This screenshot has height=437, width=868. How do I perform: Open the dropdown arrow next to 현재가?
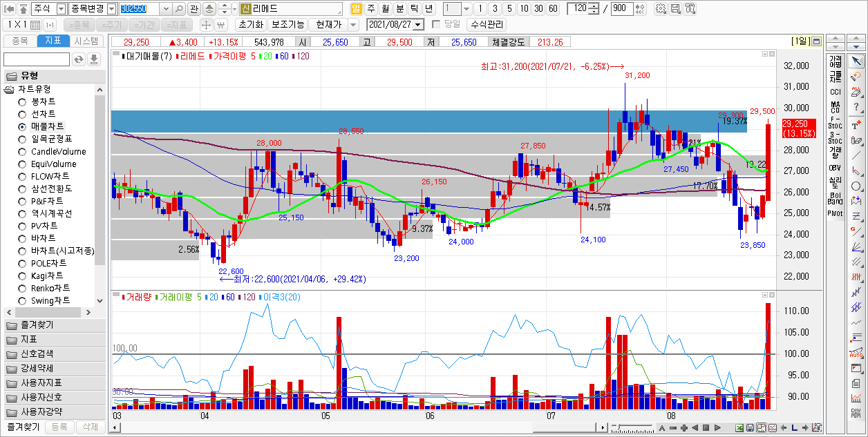point(353,25)
